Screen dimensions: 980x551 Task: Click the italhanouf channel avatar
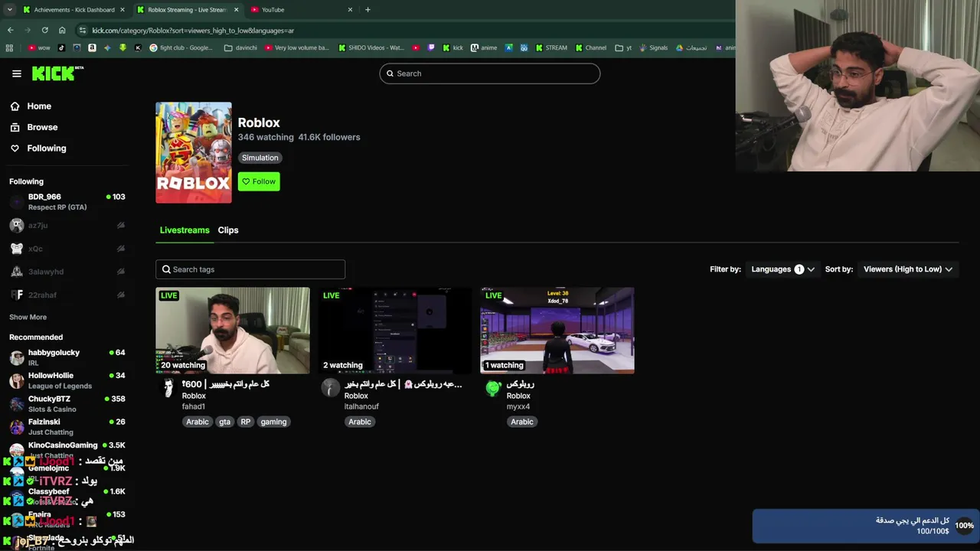click(330, 388)
